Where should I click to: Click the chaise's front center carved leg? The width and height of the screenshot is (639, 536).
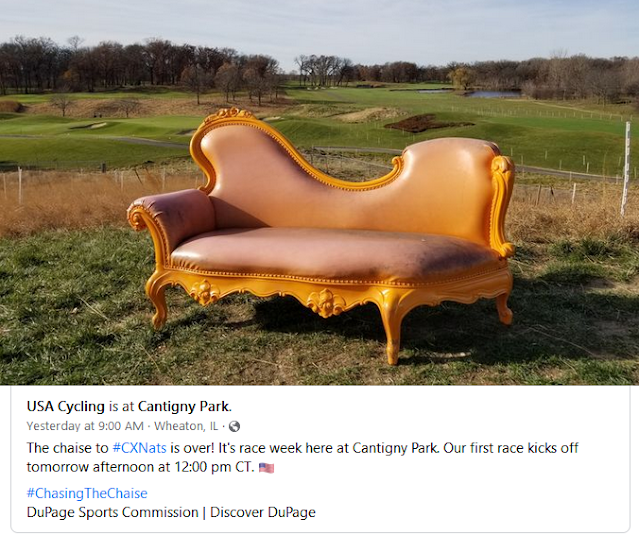point(391,326)
